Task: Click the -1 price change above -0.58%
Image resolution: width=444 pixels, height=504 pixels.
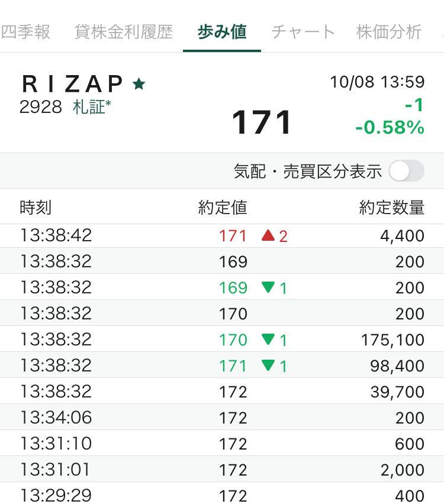Action: pyautogui.click(x=414, y=105)
